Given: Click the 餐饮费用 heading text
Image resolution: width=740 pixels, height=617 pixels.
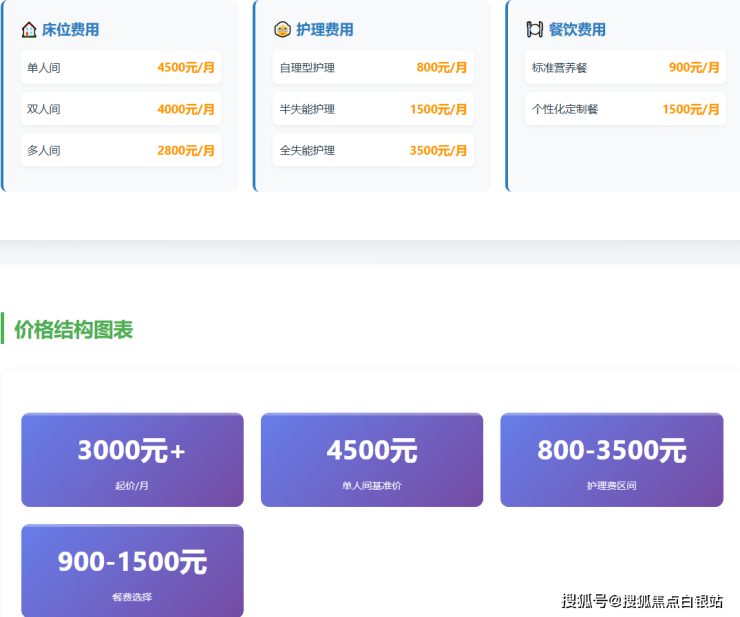Looking at the screenshot, I should [x=577, y=30].
